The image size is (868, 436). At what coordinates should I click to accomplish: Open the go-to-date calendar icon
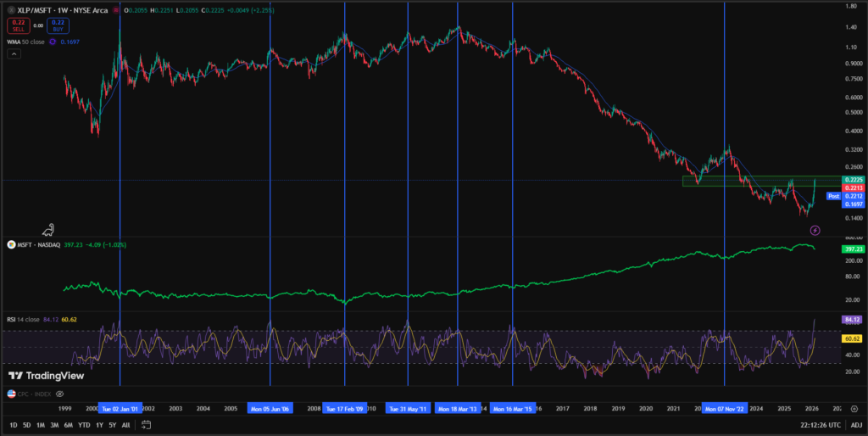pos(146,425)
